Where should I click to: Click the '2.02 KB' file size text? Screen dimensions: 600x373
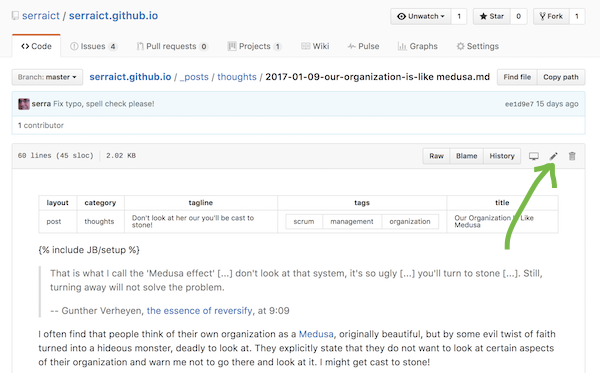pos(121,156)
